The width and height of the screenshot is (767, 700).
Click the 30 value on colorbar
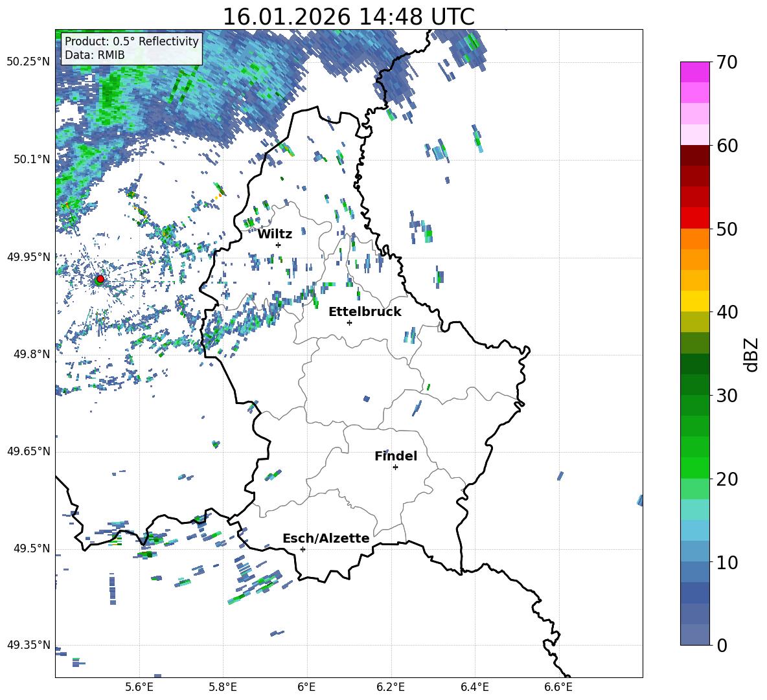[727, 396]
